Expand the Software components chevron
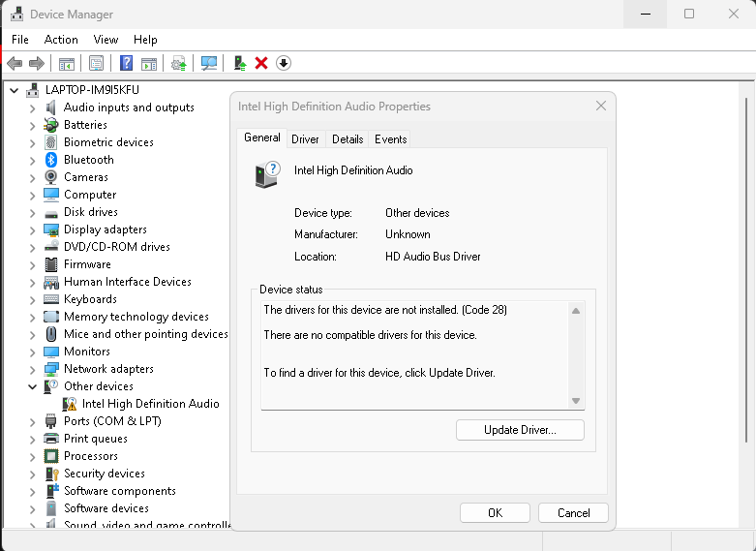Viewport: 756px width, 551px height. [32, 492]
